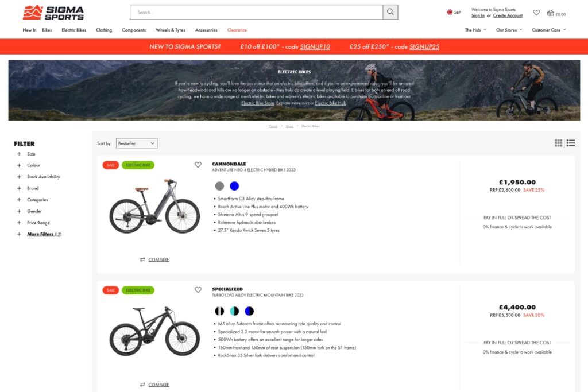Go to Bikes breadcrumb
Viewport: 588px width, 392px height.
pos(289,126)
